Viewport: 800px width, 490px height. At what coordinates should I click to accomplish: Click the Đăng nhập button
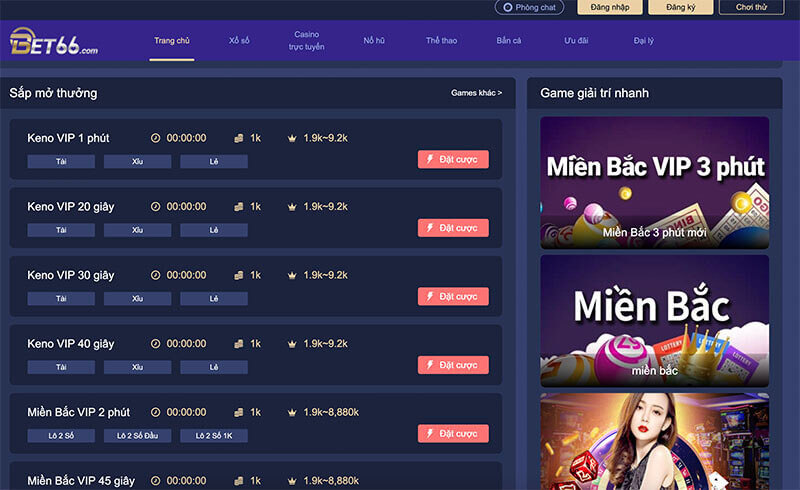(610, 7)
